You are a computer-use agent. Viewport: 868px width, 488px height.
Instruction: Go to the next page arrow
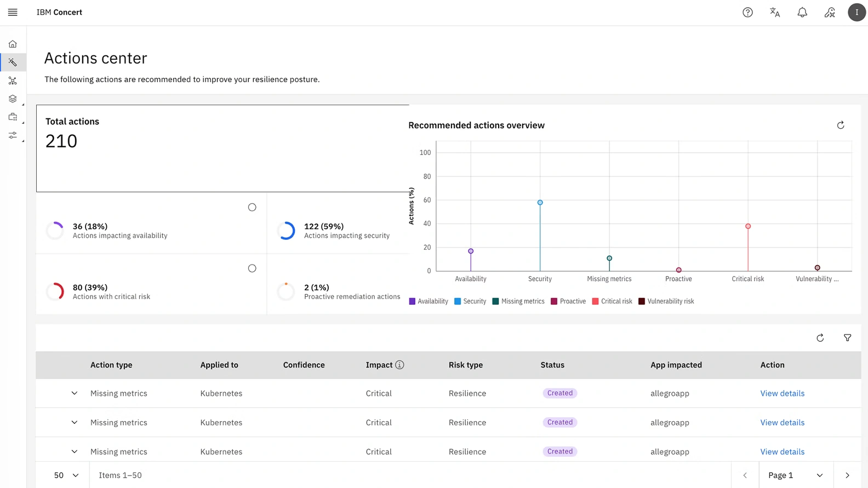click(847, 475)
